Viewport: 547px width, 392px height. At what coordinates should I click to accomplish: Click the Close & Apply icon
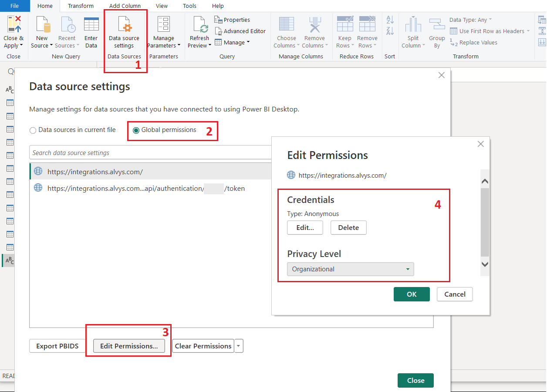pyautogui.click(x=14, y=24)
